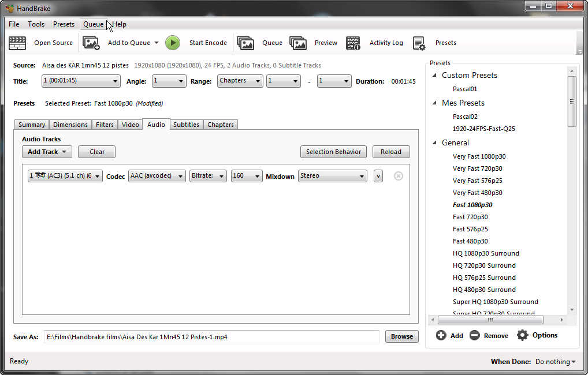Image resolution: width=588 pixels, height=375 pixels.
Task: Click Start Encode label
Action: pyautogui.click(x=208, y=43)
